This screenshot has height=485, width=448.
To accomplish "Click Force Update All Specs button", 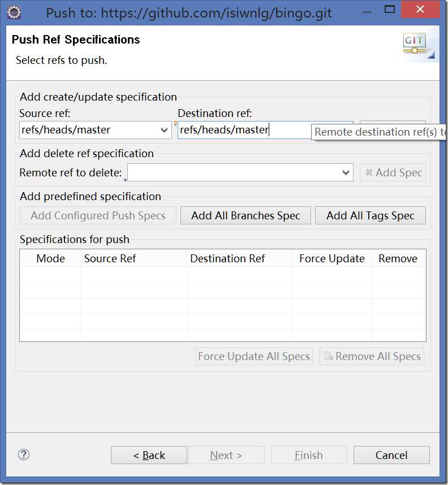I will click(254, 356).
